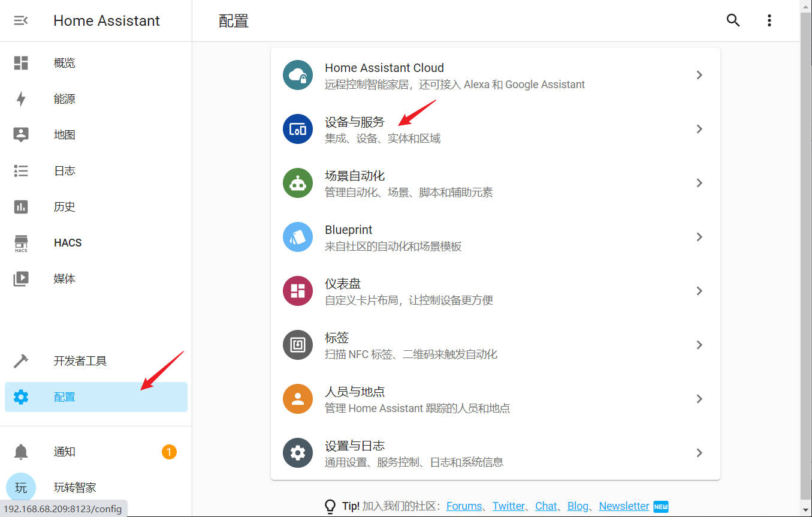
Task: Open the Twitter community link
Action: point(509,506)
